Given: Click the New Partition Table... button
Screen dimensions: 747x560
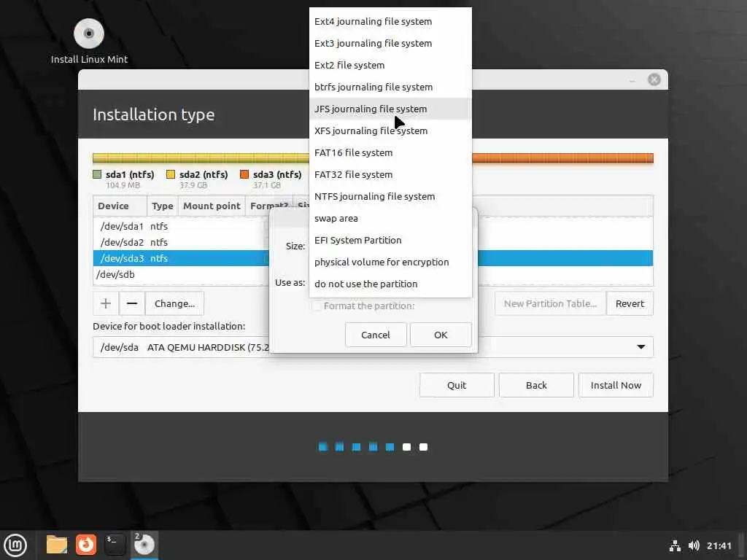Looking at the screenshot, I should [x=550, y=303].
